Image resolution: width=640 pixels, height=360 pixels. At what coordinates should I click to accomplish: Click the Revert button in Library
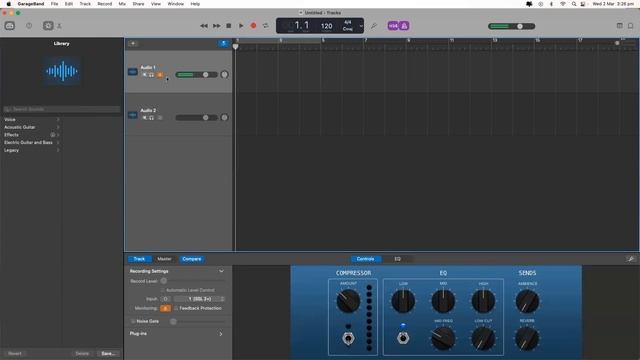(15, 353)
